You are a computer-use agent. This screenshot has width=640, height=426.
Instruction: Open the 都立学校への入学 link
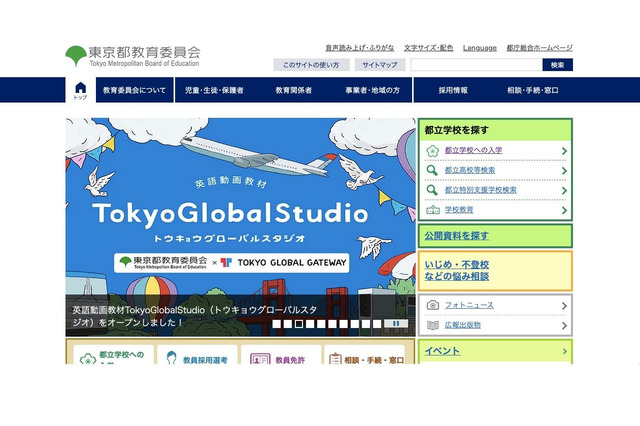[x=473, y=150]
